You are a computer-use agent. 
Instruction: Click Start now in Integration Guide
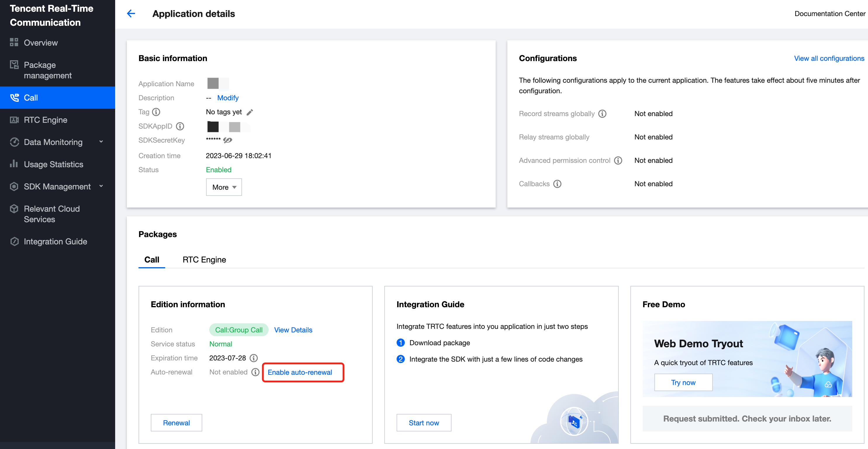(x=424, y=423)
